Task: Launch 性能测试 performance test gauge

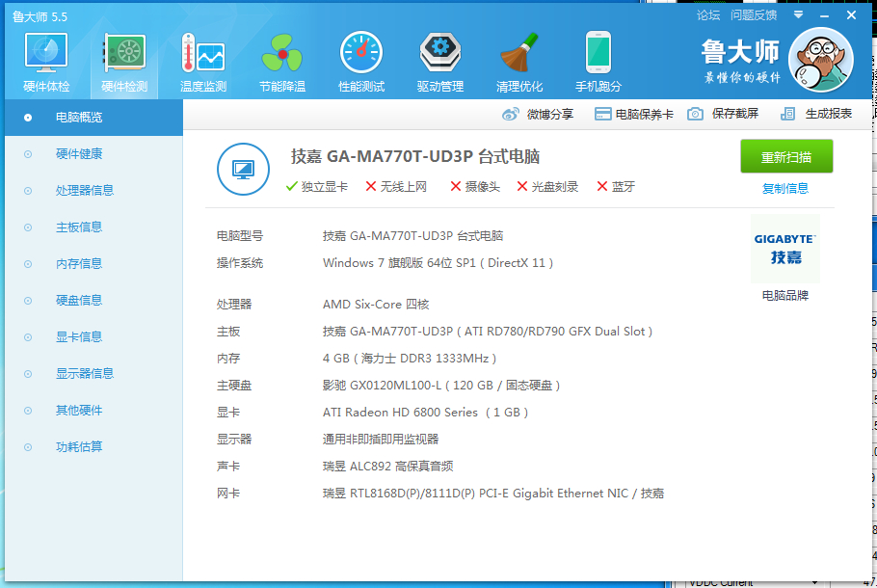Action: coord(361,62)
